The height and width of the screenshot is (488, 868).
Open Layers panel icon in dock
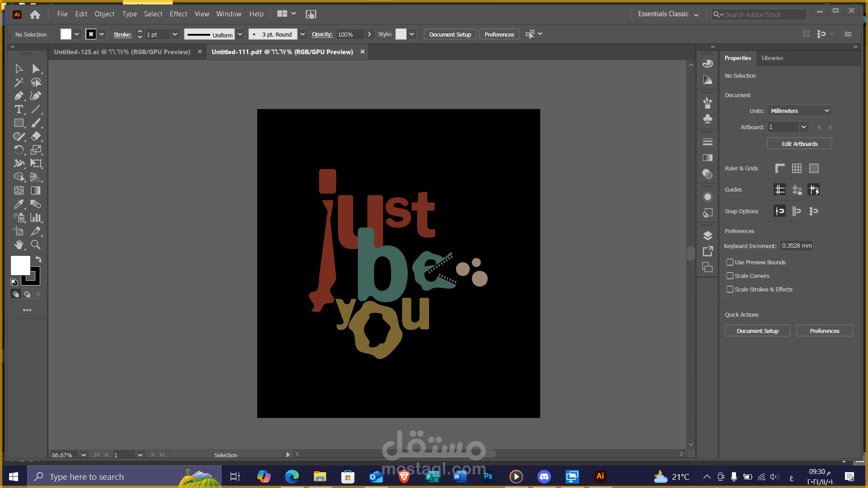[708, 236]
